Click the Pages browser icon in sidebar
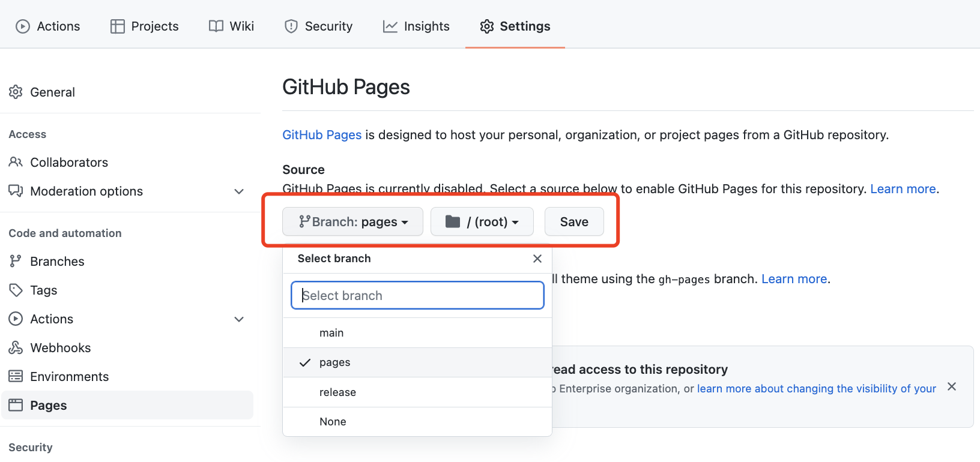 pyautogui.click(x=16, y=405)
